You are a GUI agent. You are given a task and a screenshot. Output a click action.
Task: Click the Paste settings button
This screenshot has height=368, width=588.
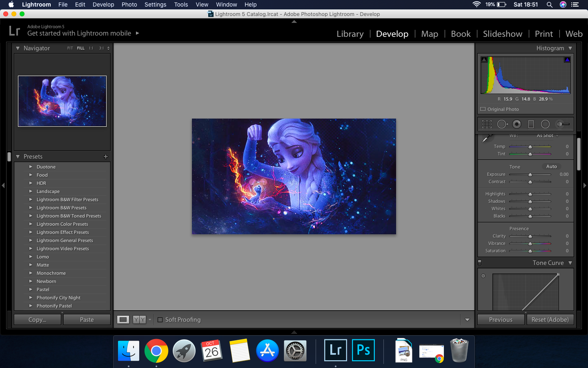[87, 320]
